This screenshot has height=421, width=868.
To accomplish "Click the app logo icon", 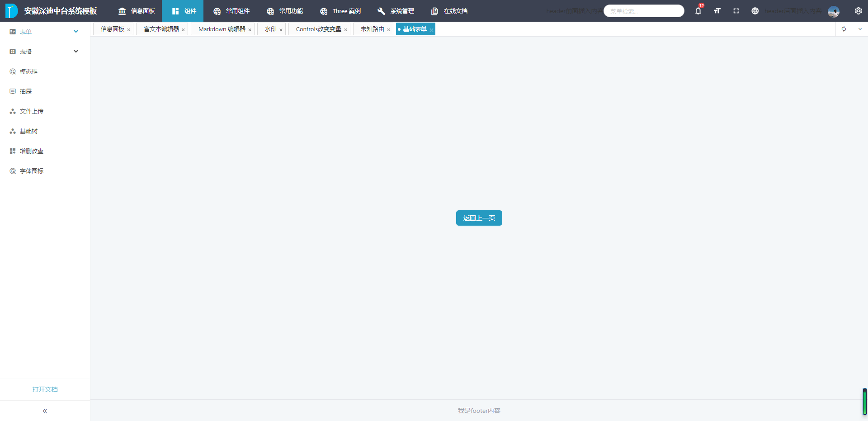I will (x=11, y=11).
